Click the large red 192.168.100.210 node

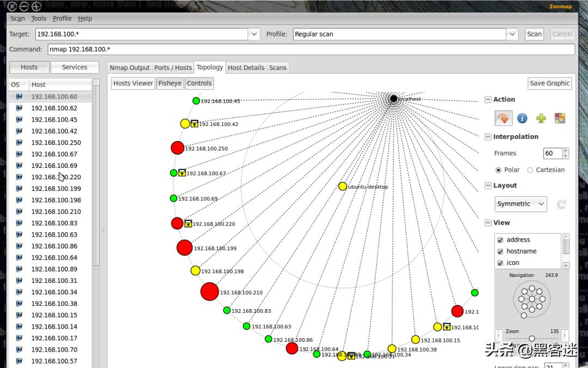(x=210, y=292)
